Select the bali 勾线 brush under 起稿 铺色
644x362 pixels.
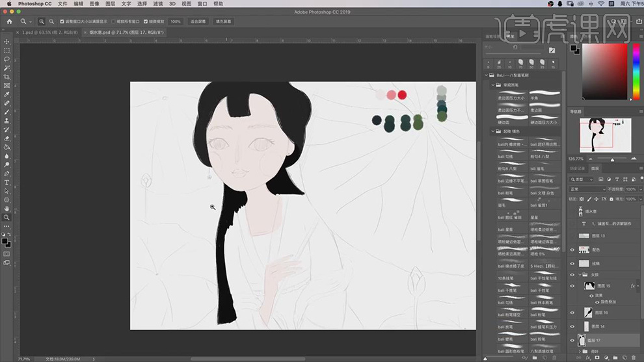click(x=511, y=154)
